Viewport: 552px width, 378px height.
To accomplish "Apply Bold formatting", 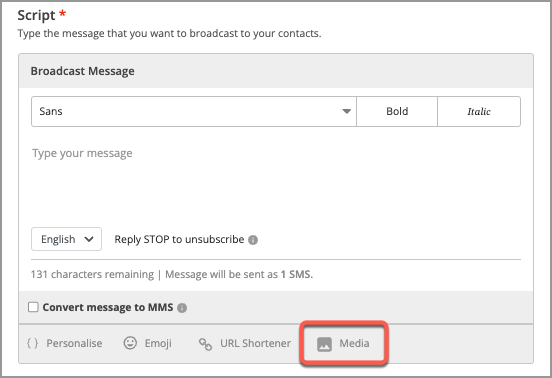I will [397, 111].
